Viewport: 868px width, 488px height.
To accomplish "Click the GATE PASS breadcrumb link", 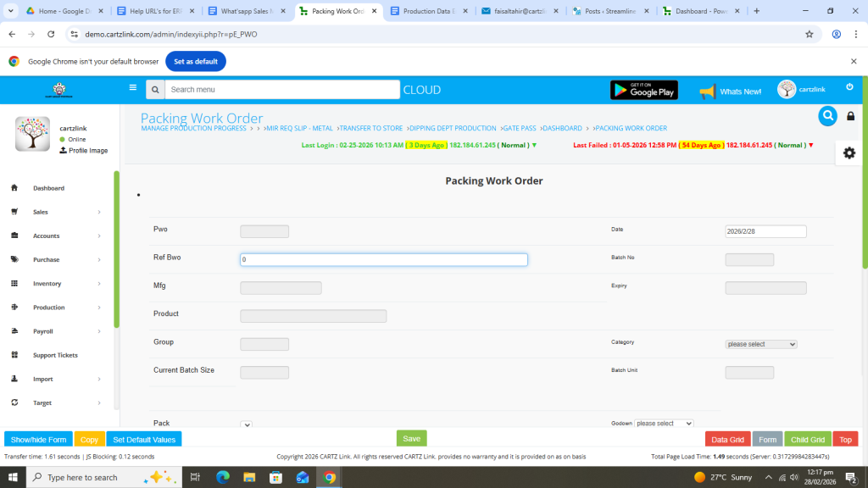I will click(519, 128).
